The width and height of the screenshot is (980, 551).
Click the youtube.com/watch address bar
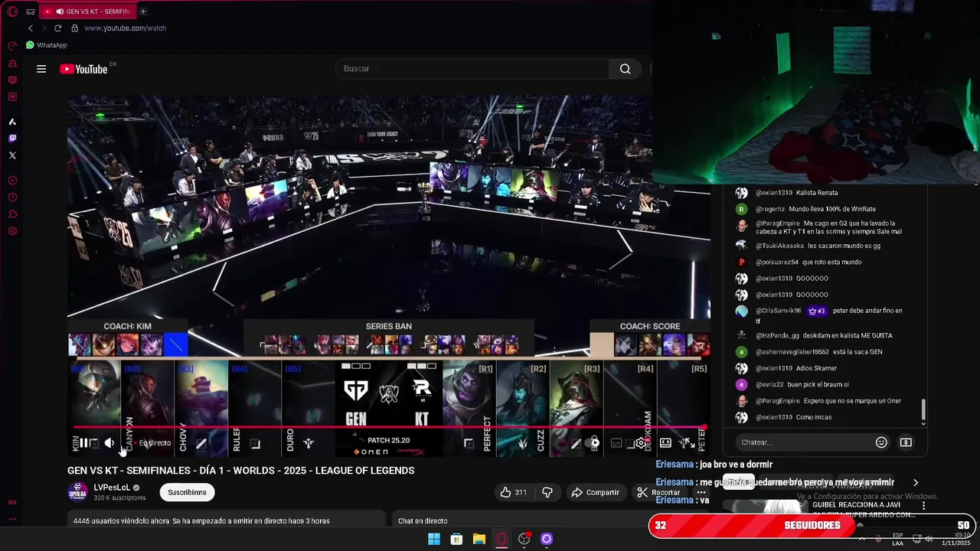click(125, 28)
